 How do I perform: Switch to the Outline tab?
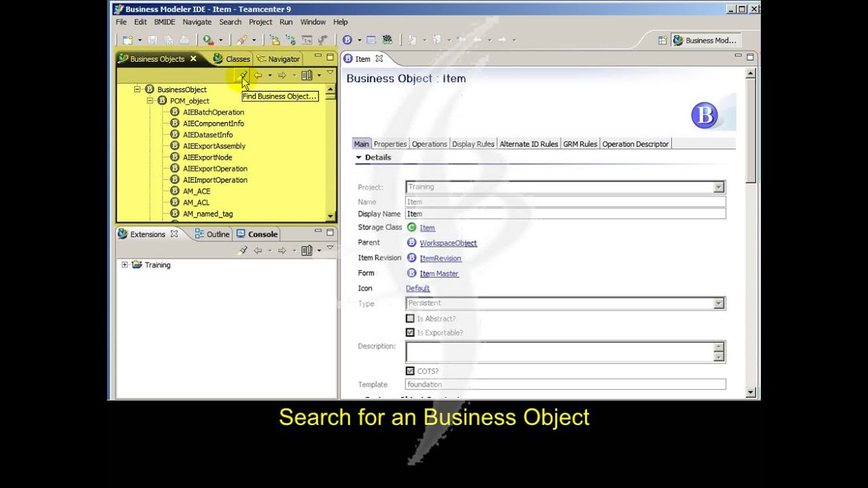[212, 234]
